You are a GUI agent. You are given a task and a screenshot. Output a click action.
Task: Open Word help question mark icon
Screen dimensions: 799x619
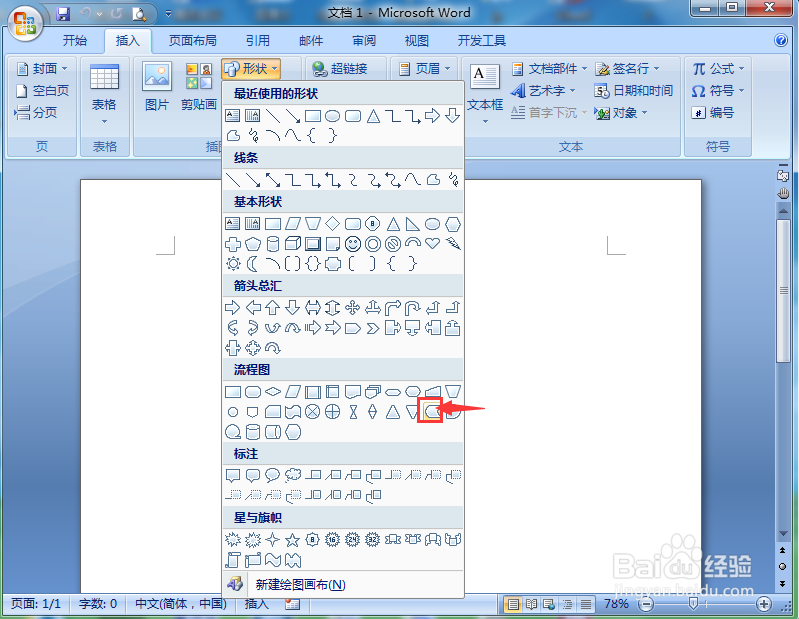(781, 40)
